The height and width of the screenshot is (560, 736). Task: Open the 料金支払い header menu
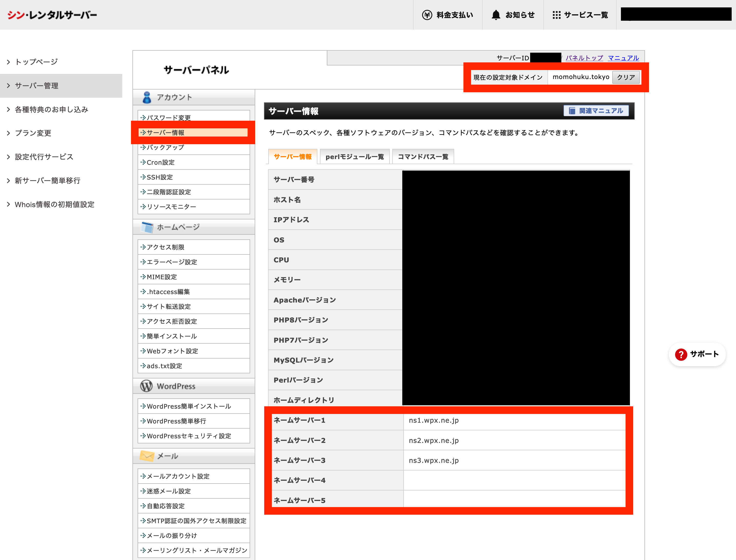(448, 15)
